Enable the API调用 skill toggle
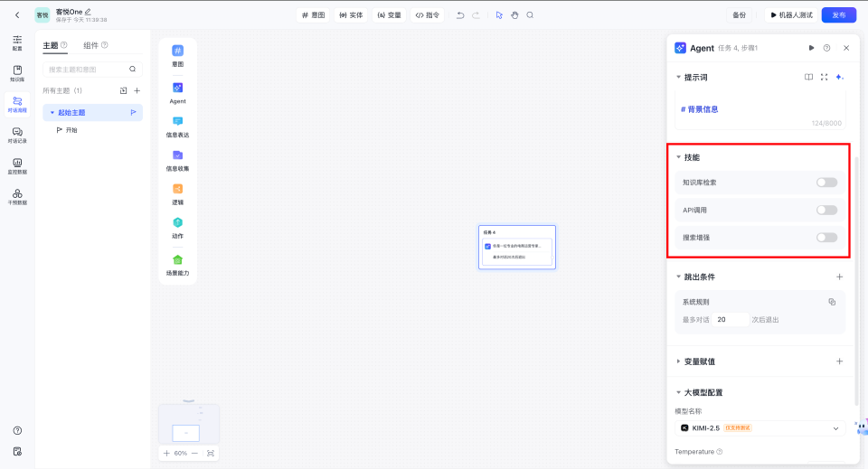Viewport: 868px width, 469px height. (827, 211)
